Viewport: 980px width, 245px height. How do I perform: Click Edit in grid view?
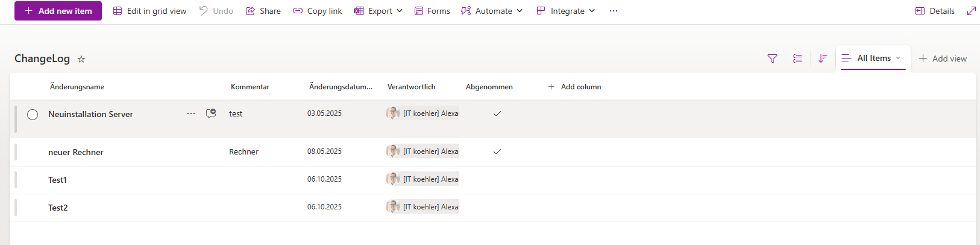(x=150, y=11)
